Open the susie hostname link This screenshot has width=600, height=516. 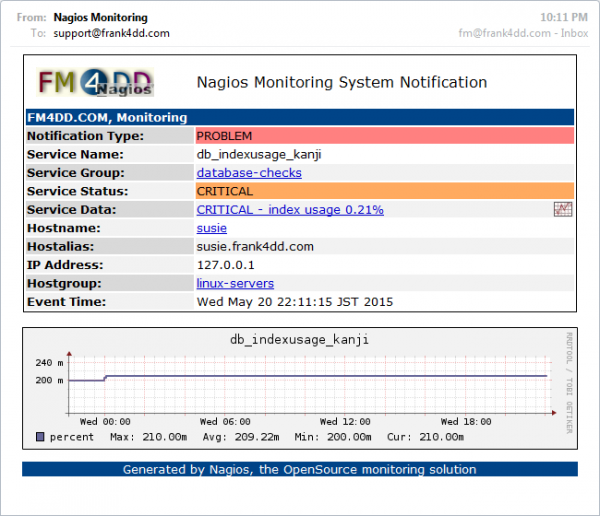pyautogui.click(x=212, y=228)
